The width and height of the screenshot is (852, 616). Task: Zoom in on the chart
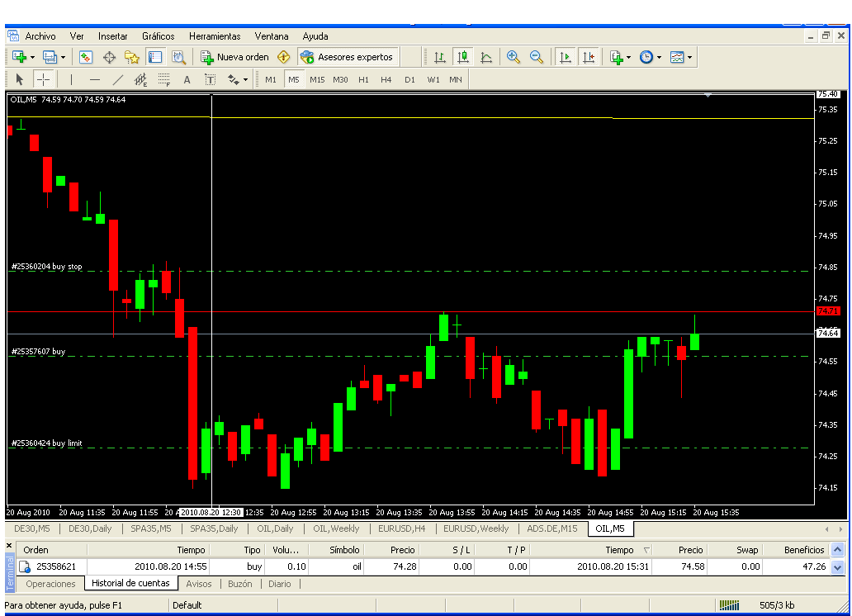click(x=514, y=57)
